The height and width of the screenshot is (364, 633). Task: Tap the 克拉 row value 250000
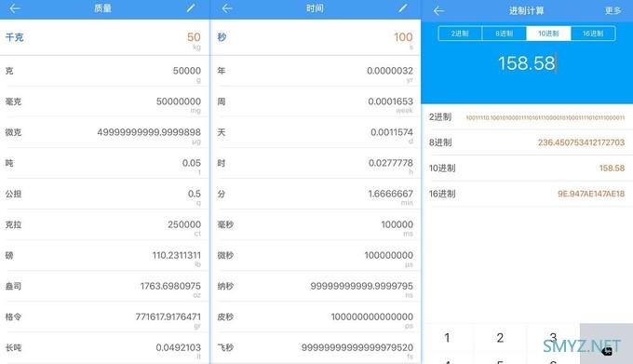[x=184, y=224]
